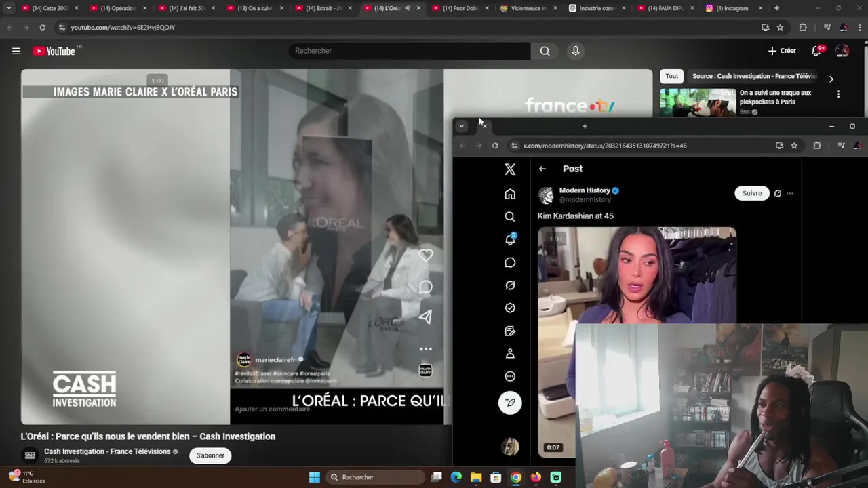The width and height of the screenshot is (868, 488).
Task: Switch to '(14) Extrait' tab
Action: [x=323, y=8]
